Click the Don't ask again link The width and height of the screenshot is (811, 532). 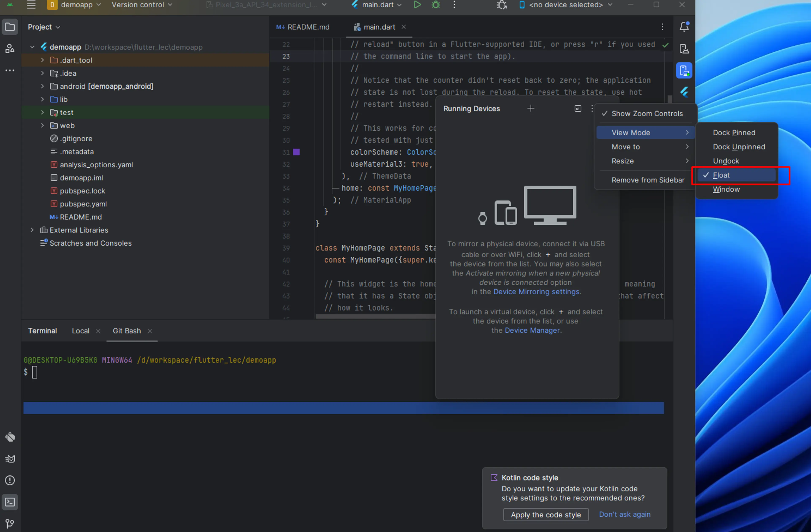[625, 515]
